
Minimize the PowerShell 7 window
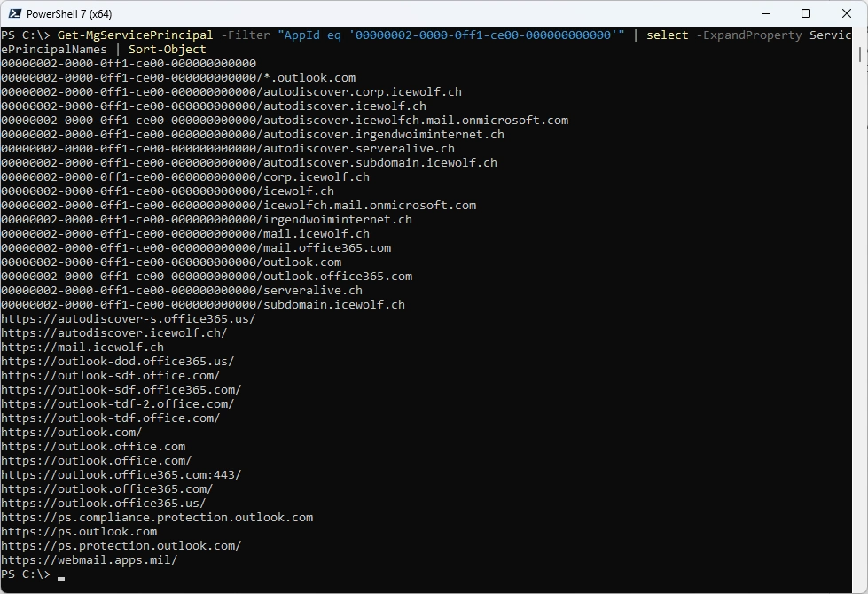coord(765,13)
